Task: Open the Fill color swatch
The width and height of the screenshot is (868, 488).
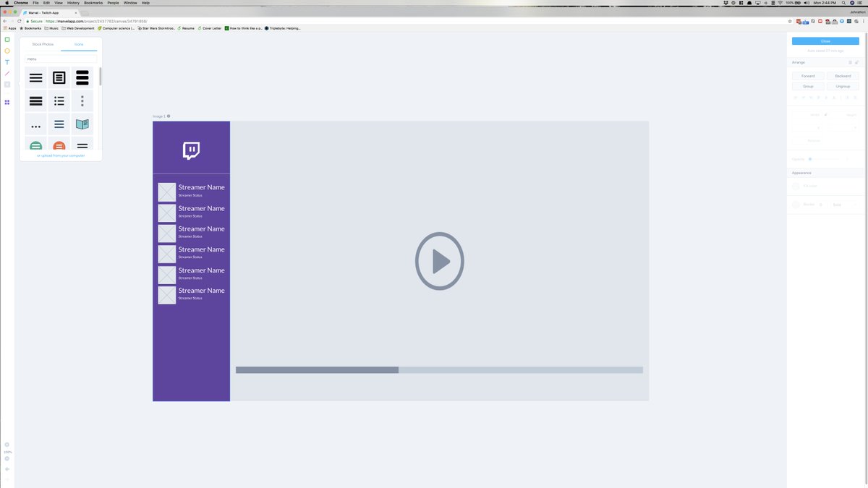Action: [x=796, y=186]
